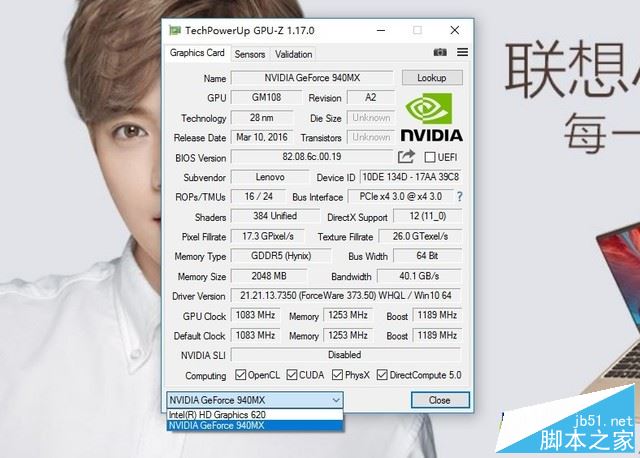This screenshot has width=640, height=458.
Task: Switch to the Sensors tab
Action: 250,54
